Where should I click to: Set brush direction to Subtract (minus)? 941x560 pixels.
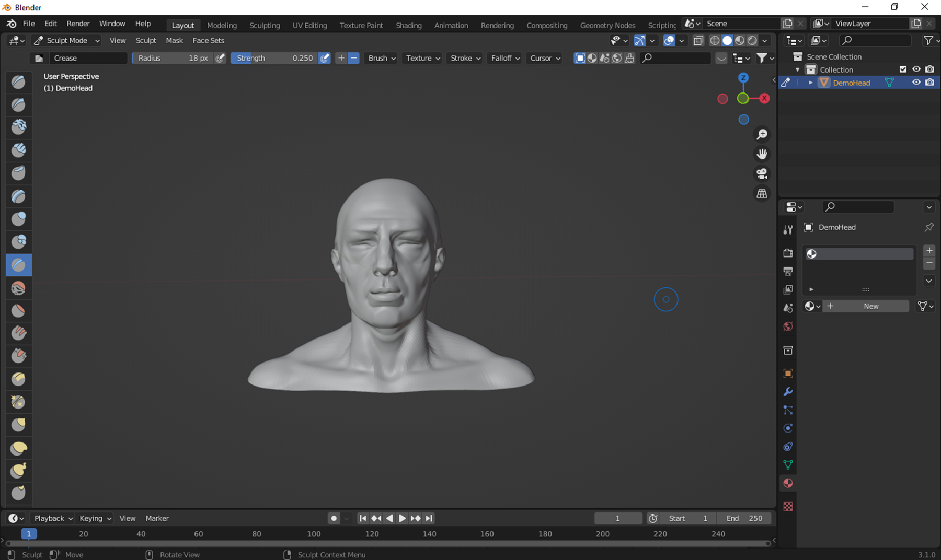354,58
